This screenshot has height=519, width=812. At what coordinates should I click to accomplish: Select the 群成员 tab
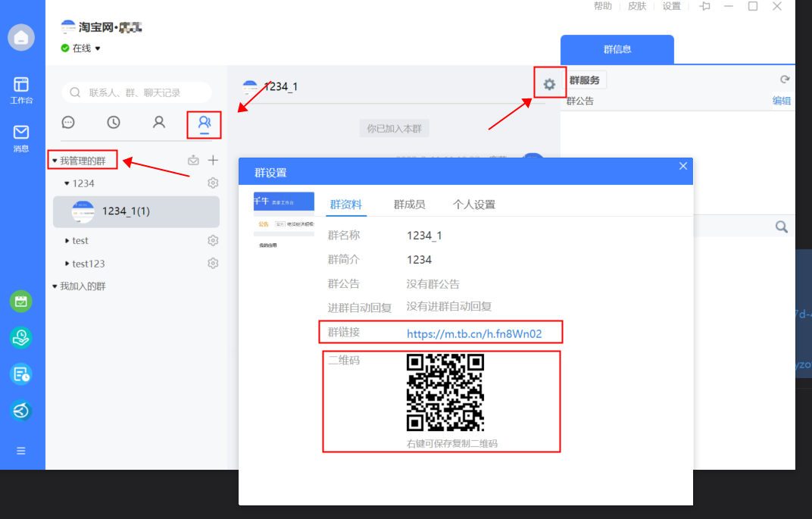point(409,205)
